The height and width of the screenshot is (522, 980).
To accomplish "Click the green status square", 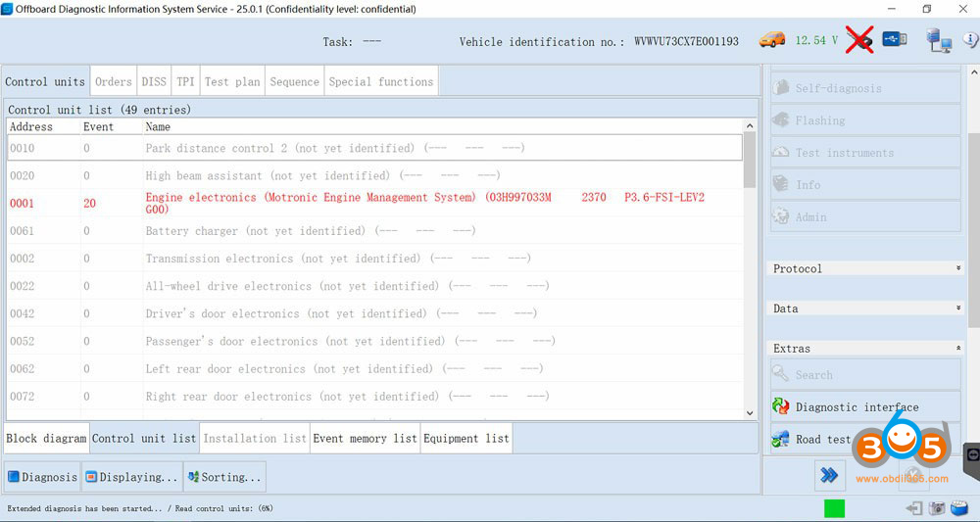I will [834, 508].
